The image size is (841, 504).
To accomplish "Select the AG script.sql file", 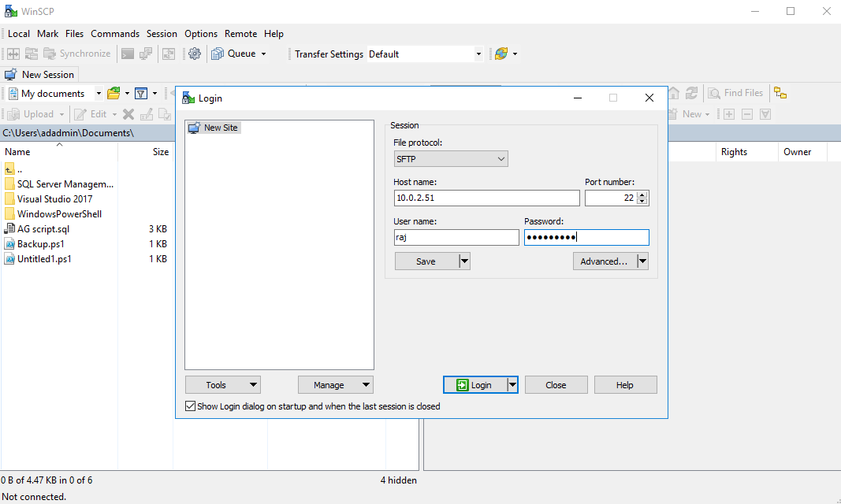I will [x=37, y=229].
